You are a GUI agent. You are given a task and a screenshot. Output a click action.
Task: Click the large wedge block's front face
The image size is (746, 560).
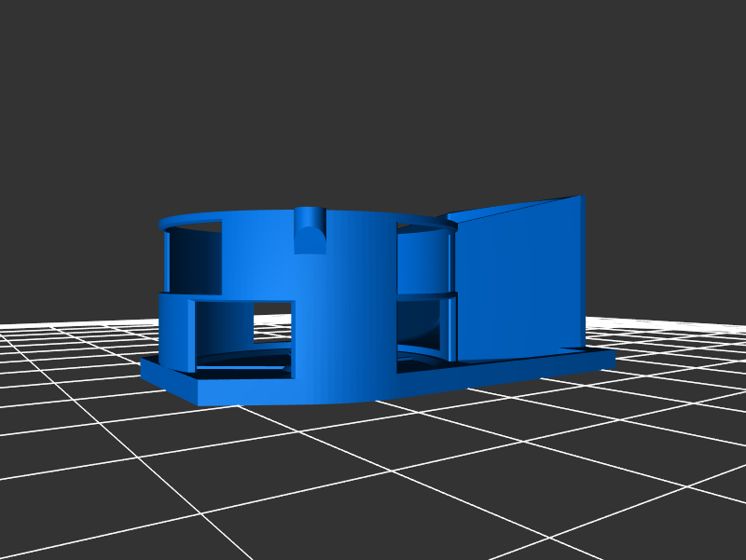click(518, 284)
